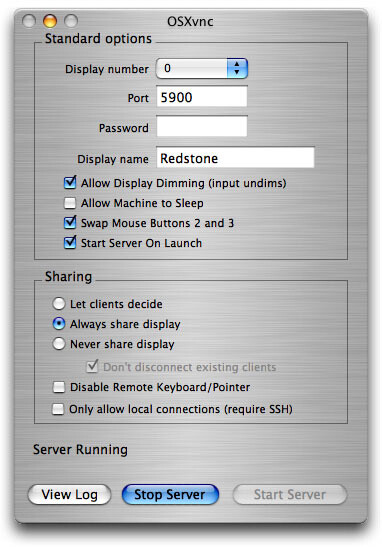Click the Sharing group title
This screenshot has height=547, width=382.
tap(68, 276)
